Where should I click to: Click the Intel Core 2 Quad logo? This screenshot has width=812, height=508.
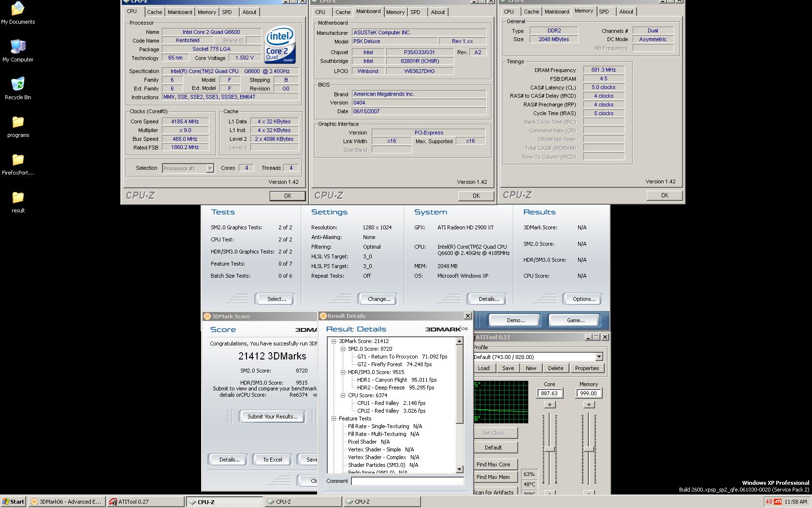280,45
